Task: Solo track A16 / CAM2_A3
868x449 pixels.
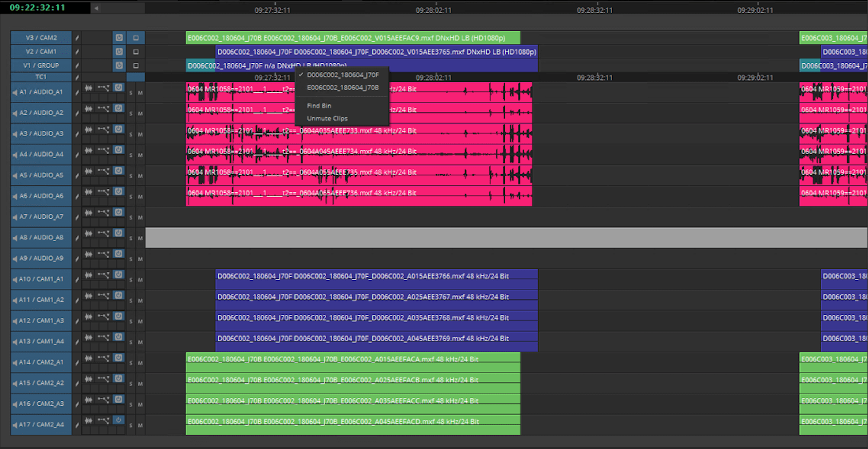Action: (x=131, y=405)
